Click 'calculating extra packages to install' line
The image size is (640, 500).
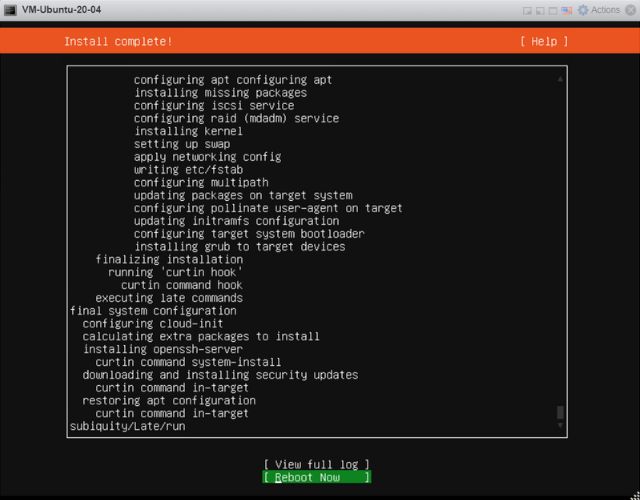(x=201, y=337)
